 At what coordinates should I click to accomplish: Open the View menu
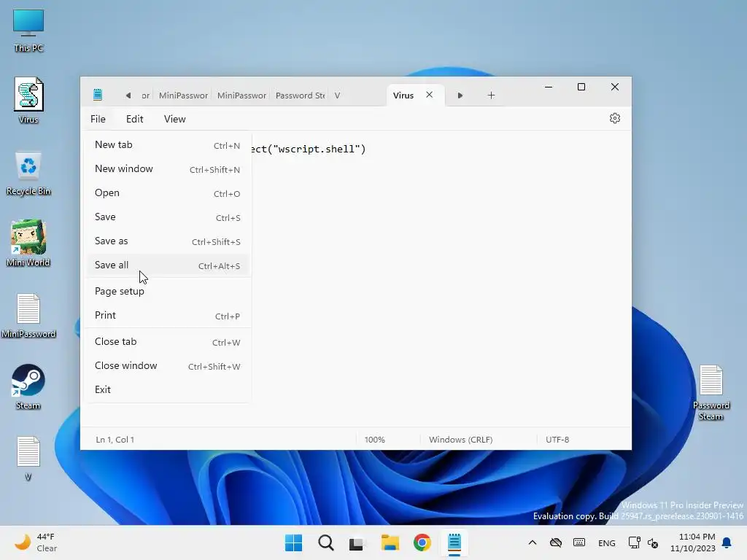tap(175, 119)
